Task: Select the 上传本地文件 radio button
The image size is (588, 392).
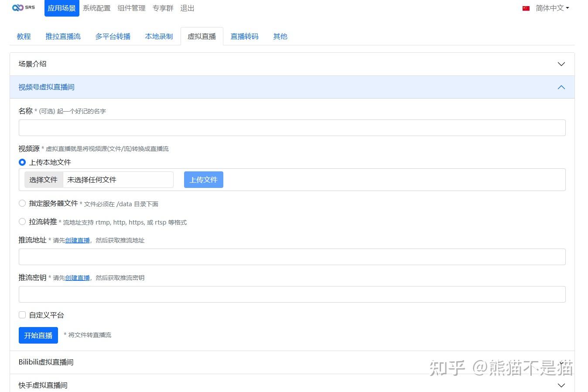Action: (x=22, y=162)
